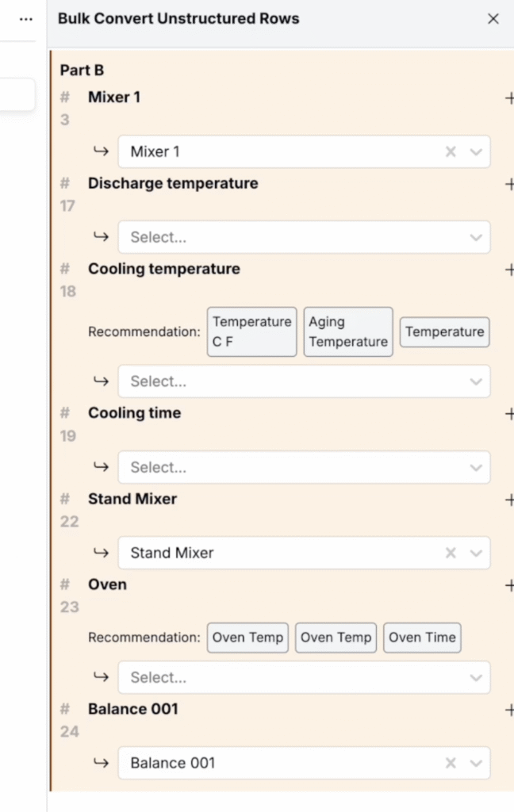Open the Cooling temperature Select dropdown
This screenshot has width=514, height=812.
[304, 381]
